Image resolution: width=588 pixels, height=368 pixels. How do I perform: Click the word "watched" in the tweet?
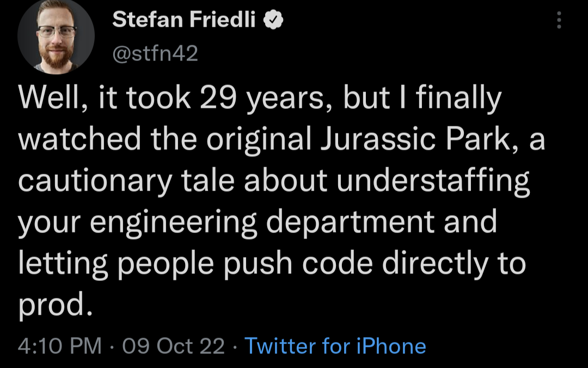pyautogui.click(x=81, y=140)
